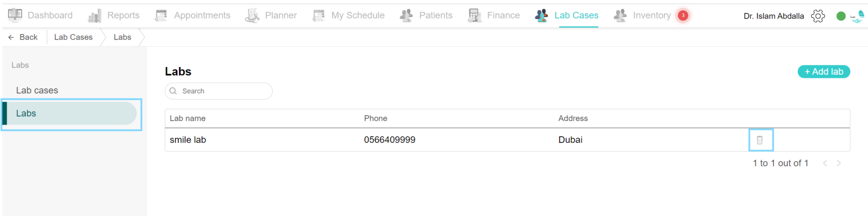The width and height of the screenshot is (868, 216).
Task: Go to previous page of labs
Action: coord(825,163)
